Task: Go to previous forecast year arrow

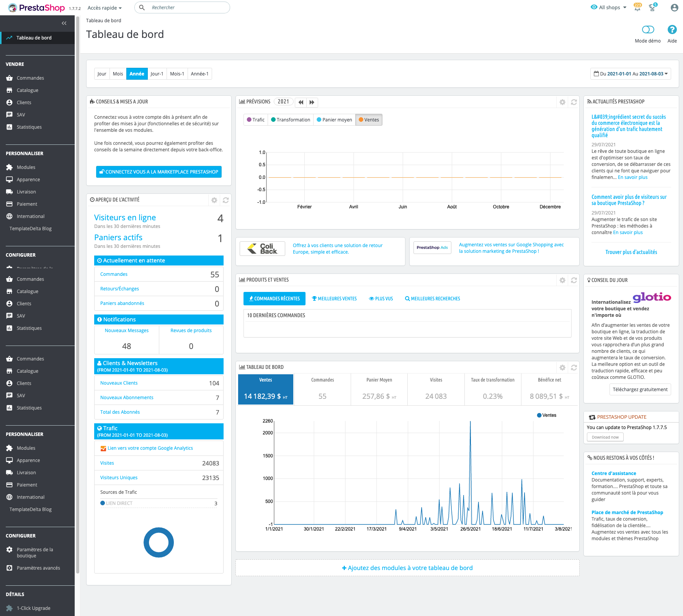Action: point(301,102)
